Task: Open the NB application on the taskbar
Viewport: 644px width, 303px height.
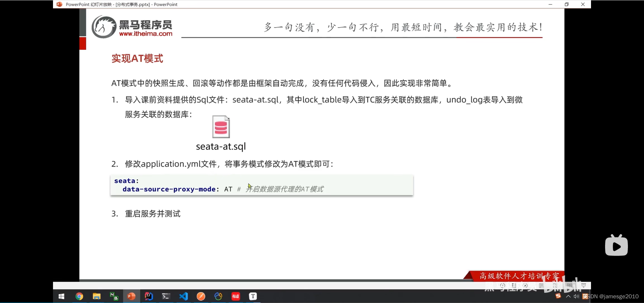Action: point(114,296)
